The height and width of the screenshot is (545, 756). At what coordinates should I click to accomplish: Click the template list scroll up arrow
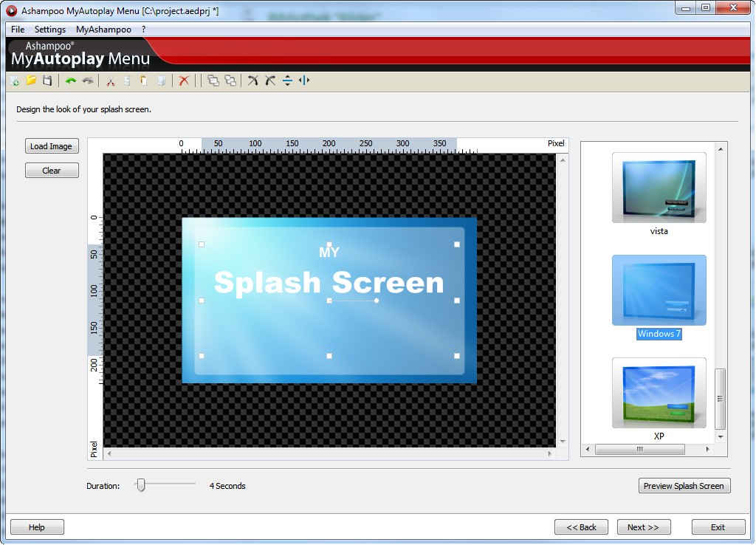tap(721, 149)
